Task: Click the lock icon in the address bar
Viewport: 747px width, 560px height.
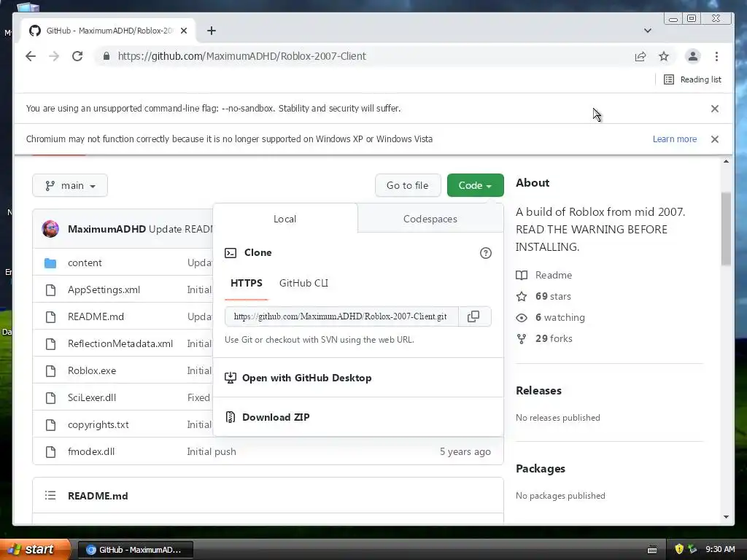Action: (107, 56)
